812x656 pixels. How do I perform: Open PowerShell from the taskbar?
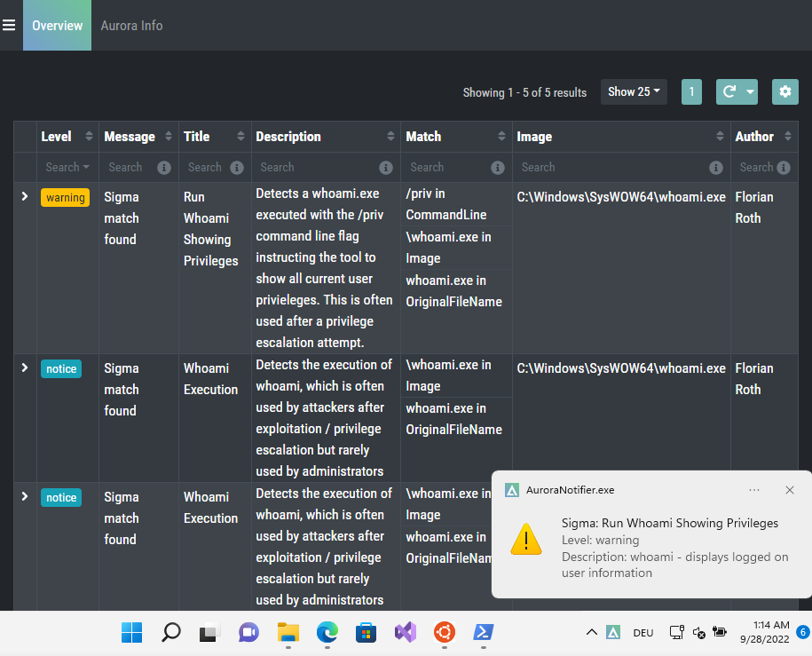pos(484,632)
